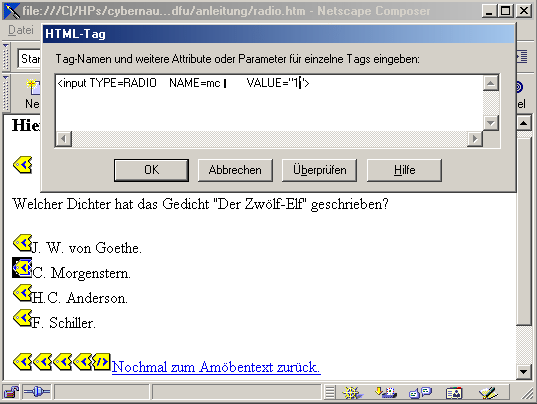This screenshot has width=537, height=404.
Task: Click yellow tag icon before J. W. von Goethe
Action: pyautogui.click(x=22, y=243)
